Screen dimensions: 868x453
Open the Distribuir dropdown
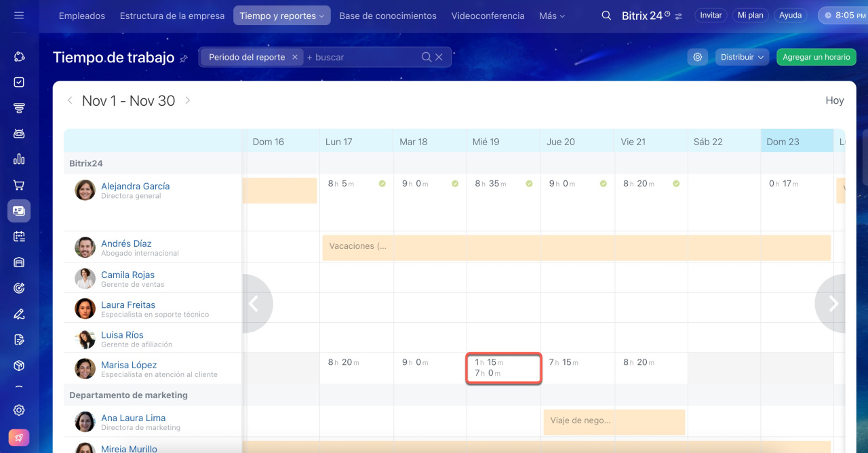coord(742,57)
